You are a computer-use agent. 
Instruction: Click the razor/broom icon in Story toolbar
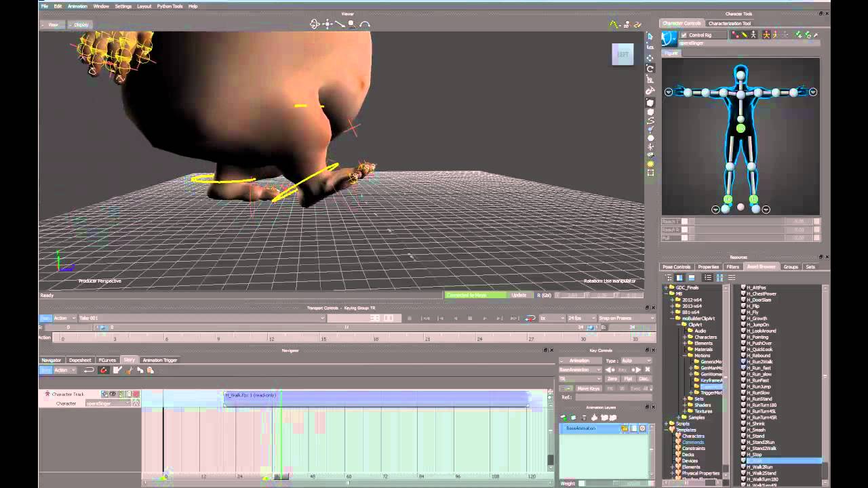pos(128,370)
